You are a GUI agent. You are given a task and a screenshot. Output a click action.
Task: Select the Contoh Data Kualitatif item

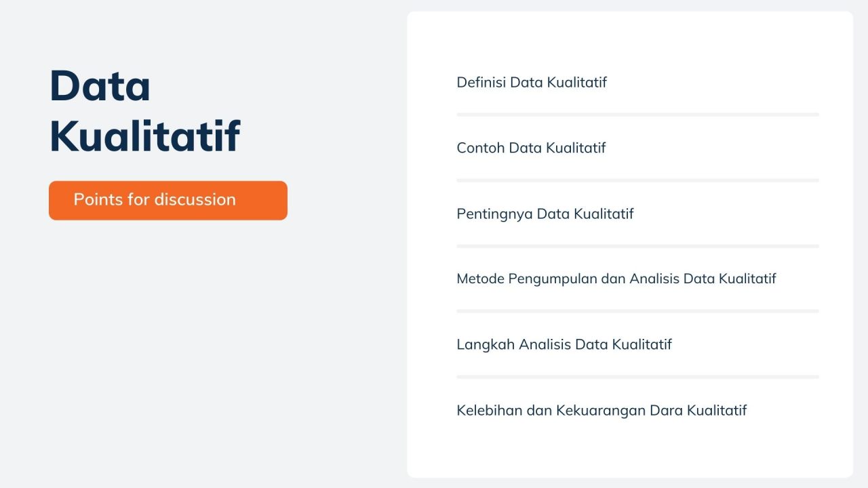530,148
